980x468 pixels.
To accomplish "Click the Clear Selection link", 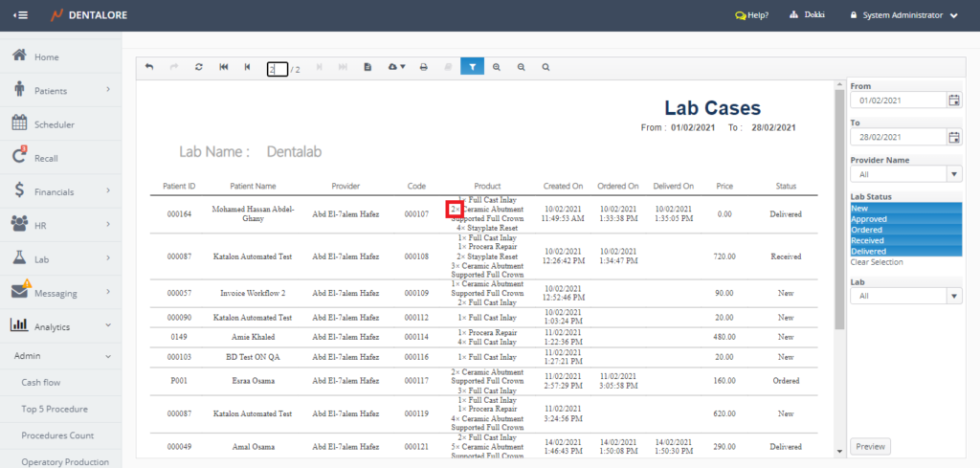I will pos(876,262).
